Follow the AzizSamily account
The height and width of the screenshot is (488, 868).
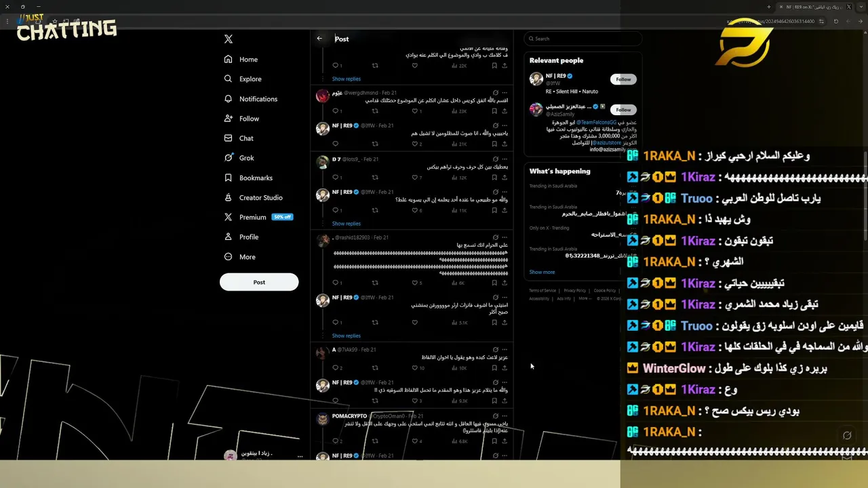tap(623, 109)
